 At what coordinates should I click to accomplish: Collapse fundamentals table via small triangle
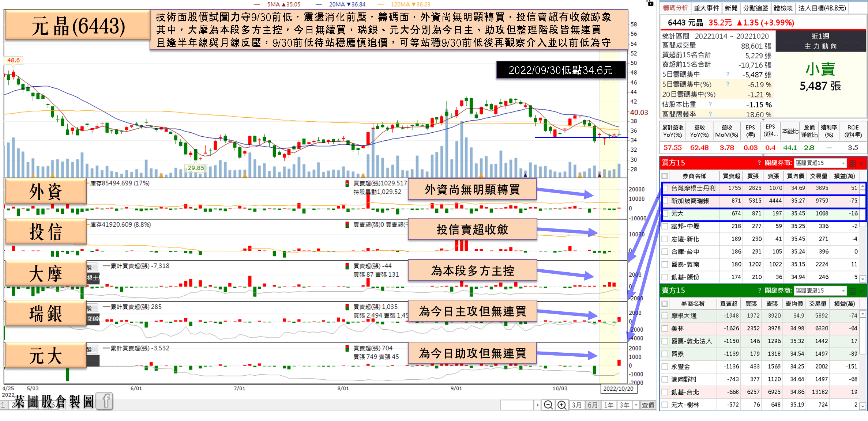pyautogui.click(x=763, y=155)
